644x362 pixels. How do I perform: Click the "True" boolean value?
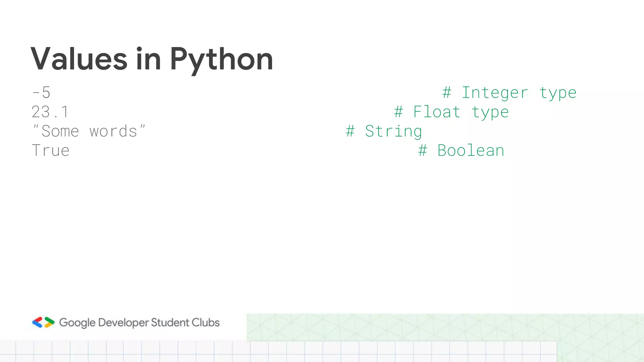pos(51,151)
